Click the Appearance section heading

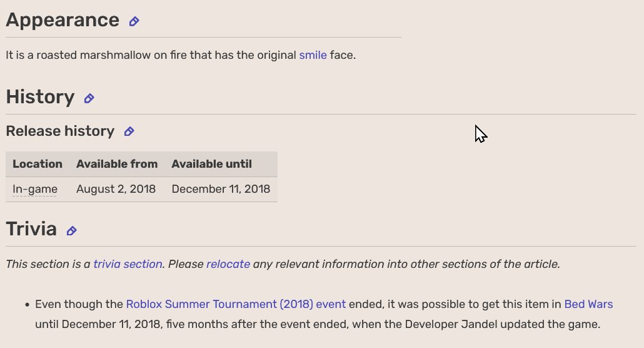coord(63,21)
